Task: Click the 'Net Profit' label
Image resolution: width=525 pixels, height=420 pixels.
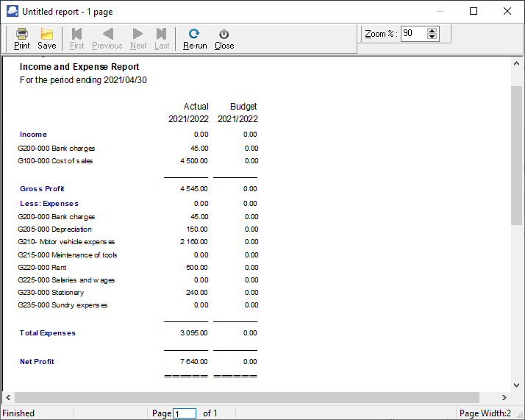Action: pos(37,362)
